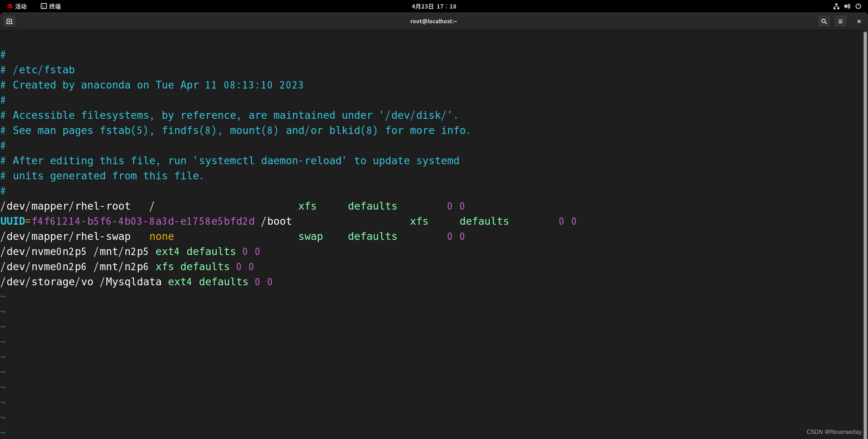This screenshot has width=868, height=439.
Task: Click the f4f61214 UUID value
Action: click(x=143, y=221)
